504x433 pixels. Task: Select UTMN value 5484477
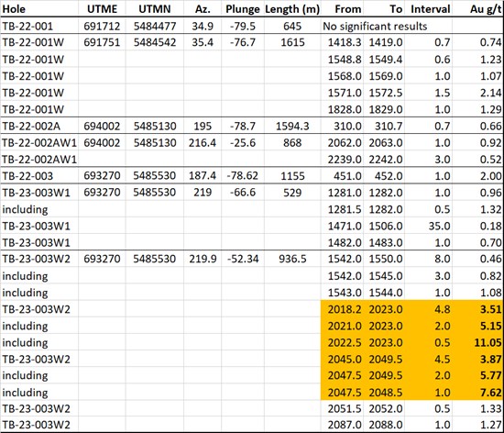click(155, 26)
